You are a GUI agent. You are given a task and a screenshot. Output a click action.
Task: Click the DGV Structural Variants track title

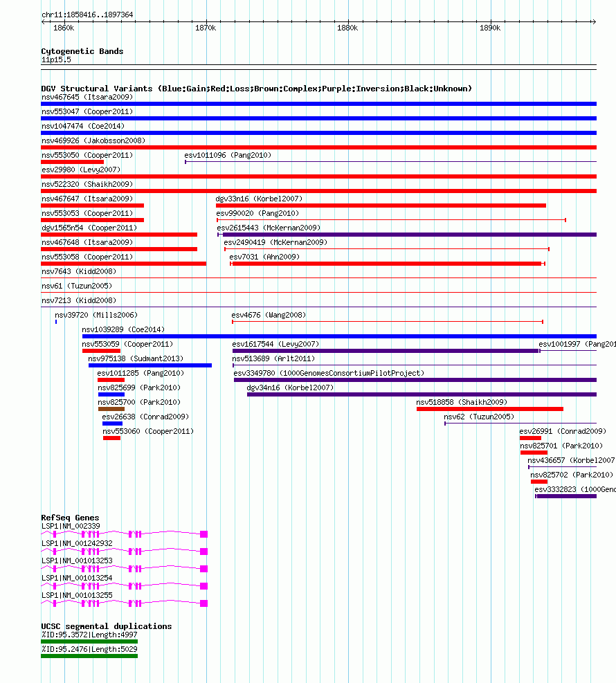click(x=257, y=89)
